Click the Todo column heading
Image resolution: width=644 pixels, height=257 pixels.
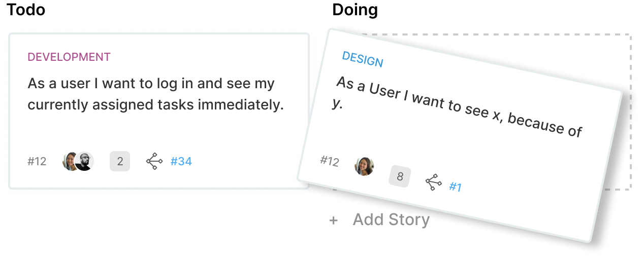pos(26,10)
